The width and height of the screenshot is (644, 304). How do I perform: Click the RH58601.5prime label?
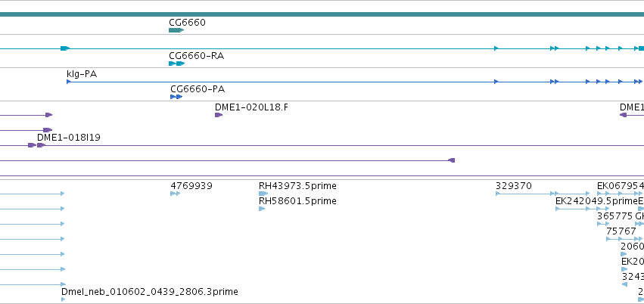pyautogui.click(x=297, y=201)
